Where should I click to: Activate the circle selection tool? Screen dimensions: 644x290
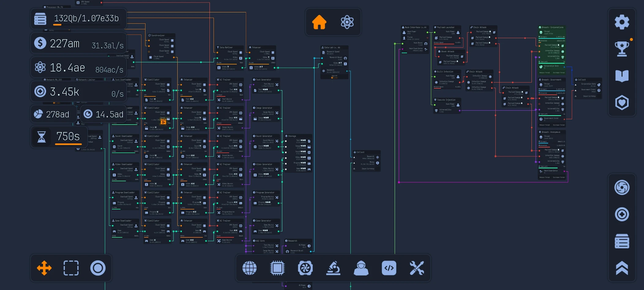(98, 267)
